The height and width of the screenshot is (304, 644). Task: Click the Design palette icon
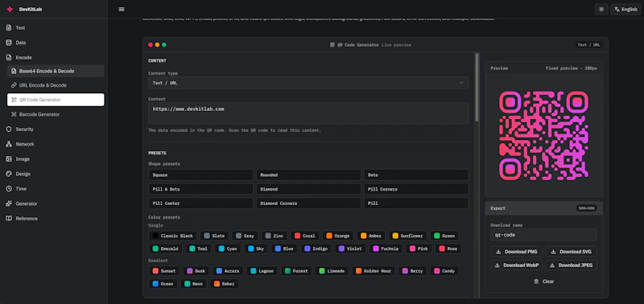(9, 174)
